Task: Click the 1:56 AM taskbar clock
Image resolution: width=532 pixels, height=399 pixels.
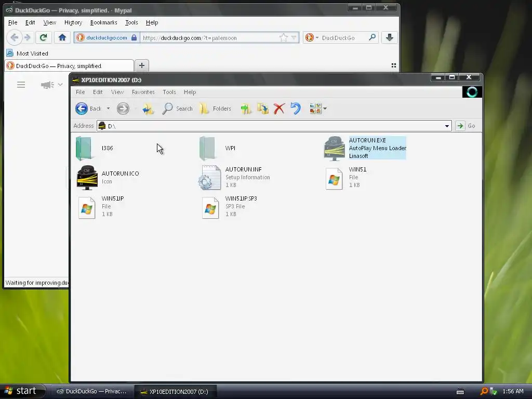Action: click(x=513, y=392)
